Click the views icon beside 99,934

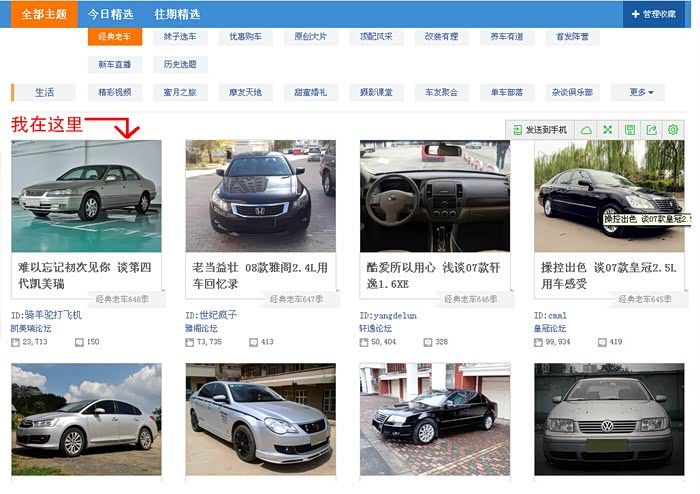pyautogui.click(x=538, y=342)
